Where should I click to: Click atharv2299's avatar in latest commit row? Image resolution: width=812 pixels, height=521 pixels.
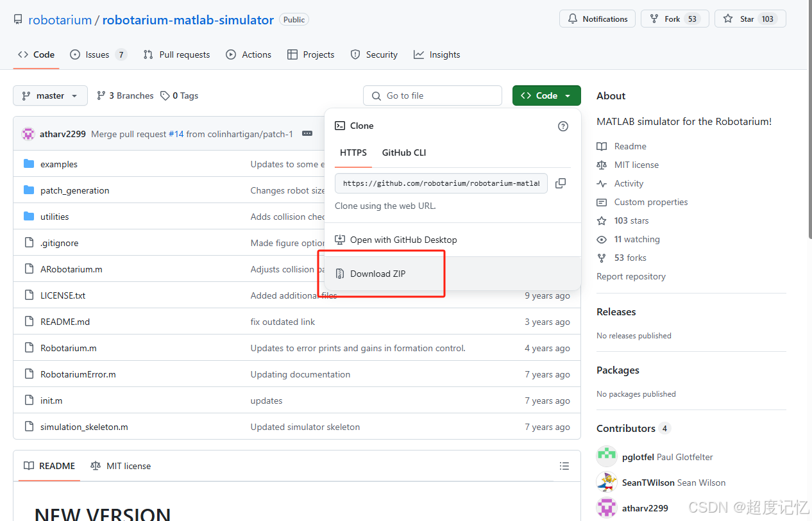coord(28,134)
